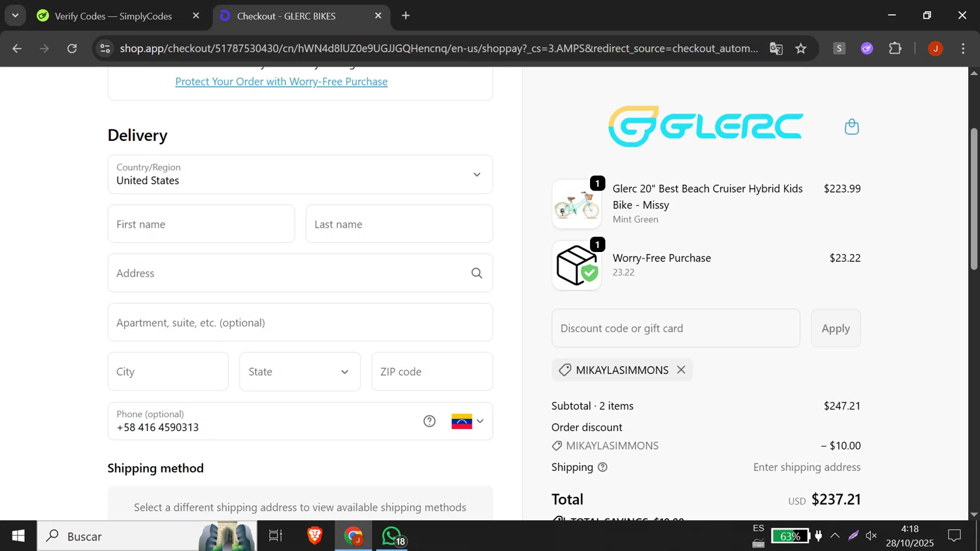
Task: Open the Extensions puzzle menu
Action: point(895,48)
